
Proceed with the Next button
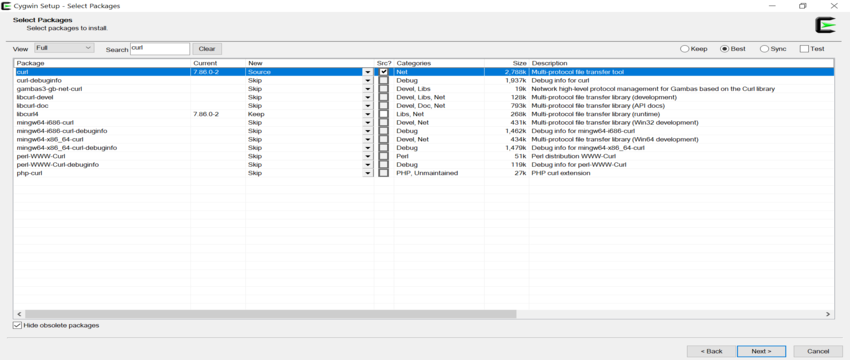pos(761,351)
